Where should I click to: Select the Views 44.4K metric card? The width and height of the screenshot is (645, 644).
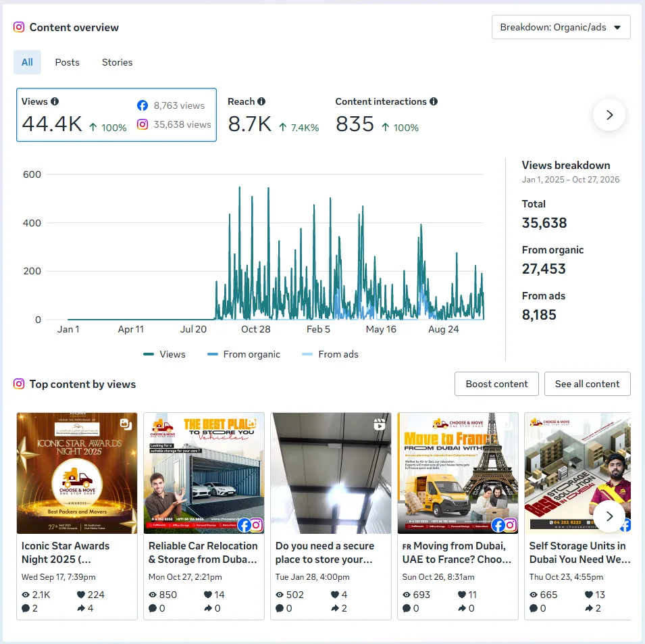116,115
